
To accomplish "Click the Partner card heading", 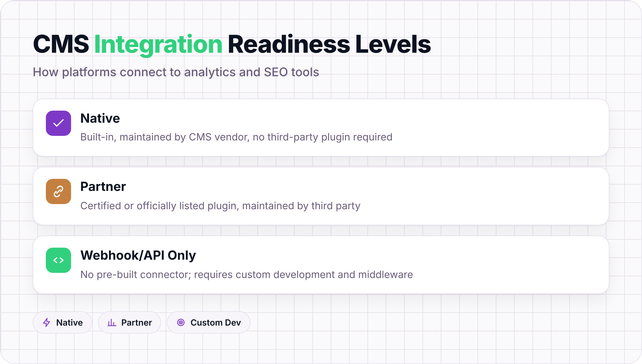I will (x=103, y=187).
